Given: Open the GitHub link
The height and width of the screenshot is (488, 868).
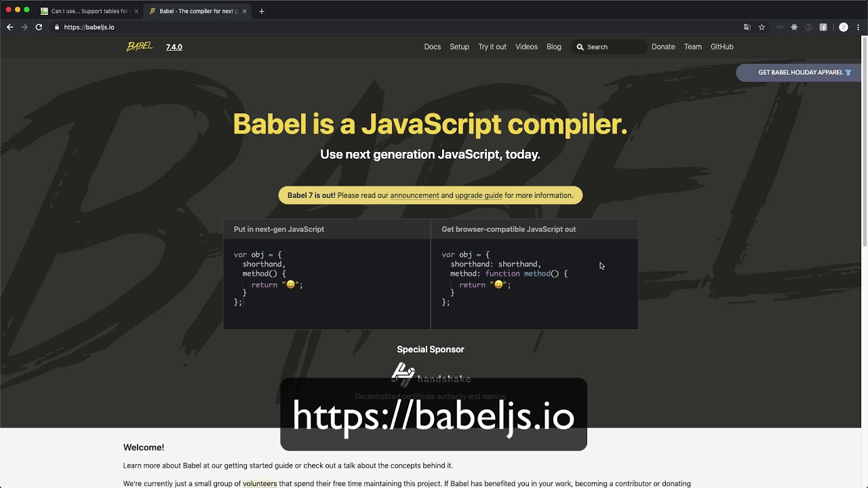Looking at the screenshot, I should coord(722,47).
